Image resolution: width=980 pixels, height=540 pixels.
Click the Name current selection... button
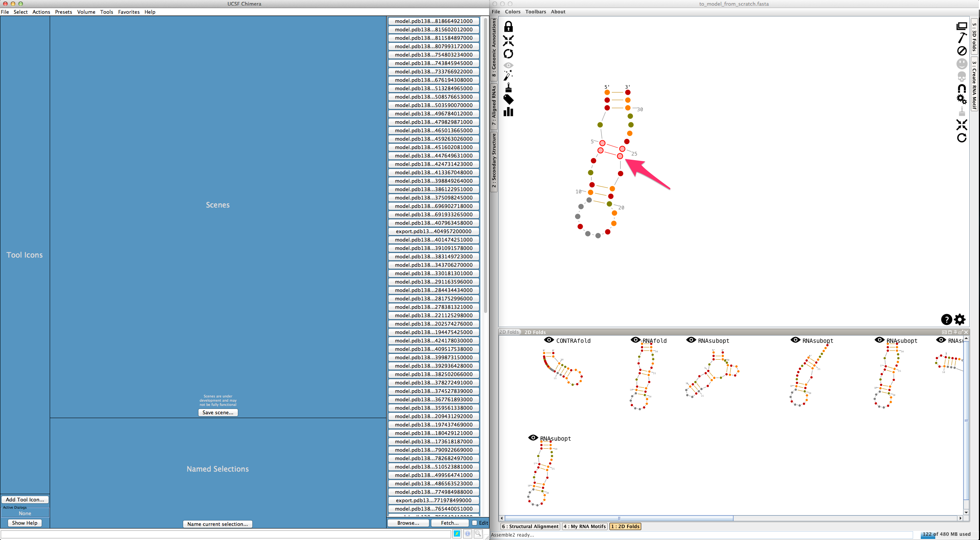point(218,524)
